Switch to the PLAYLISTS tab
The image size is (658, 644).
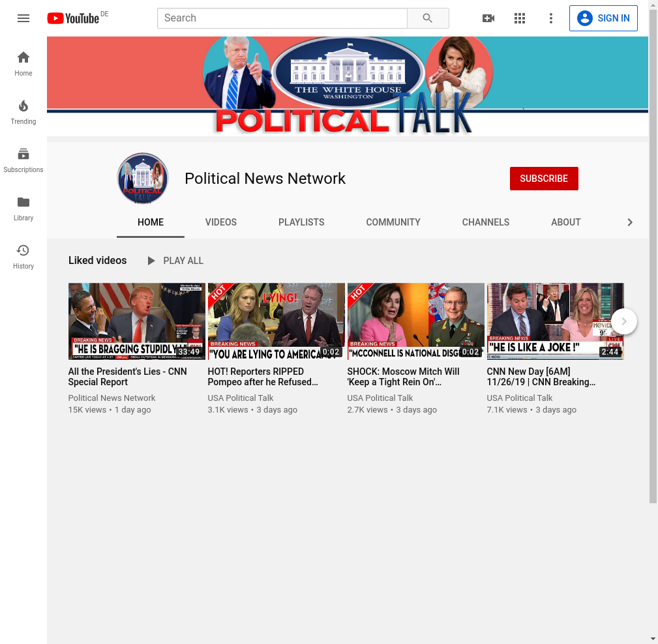coord(301,222)
